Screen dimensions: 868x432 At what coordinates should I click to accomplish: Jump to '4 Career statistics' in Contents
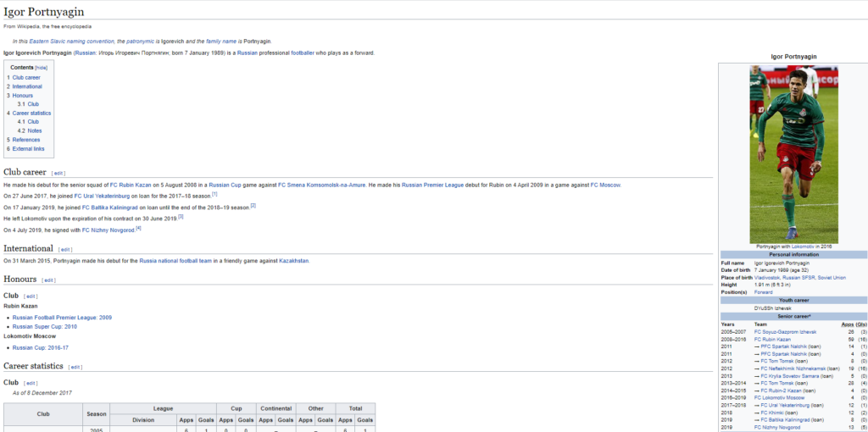(x=29, y=113)
